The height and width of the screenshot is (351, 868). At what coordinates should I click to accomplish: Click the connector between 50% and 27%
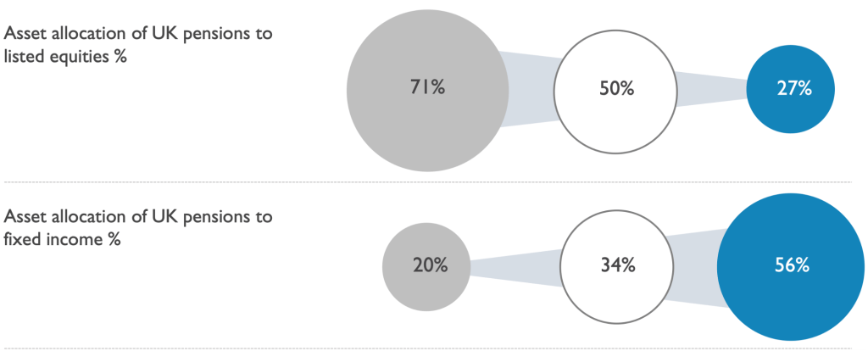tap(711, 89)
